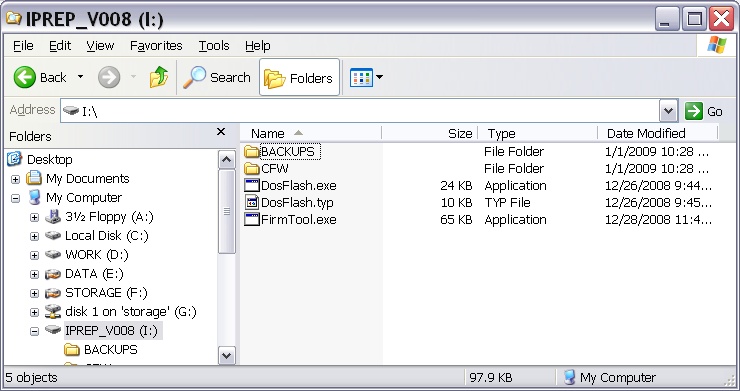This screenshot has width=740, height=391.
Task: Click the WORK (D:) drive icon
Action: pos(53,254)
